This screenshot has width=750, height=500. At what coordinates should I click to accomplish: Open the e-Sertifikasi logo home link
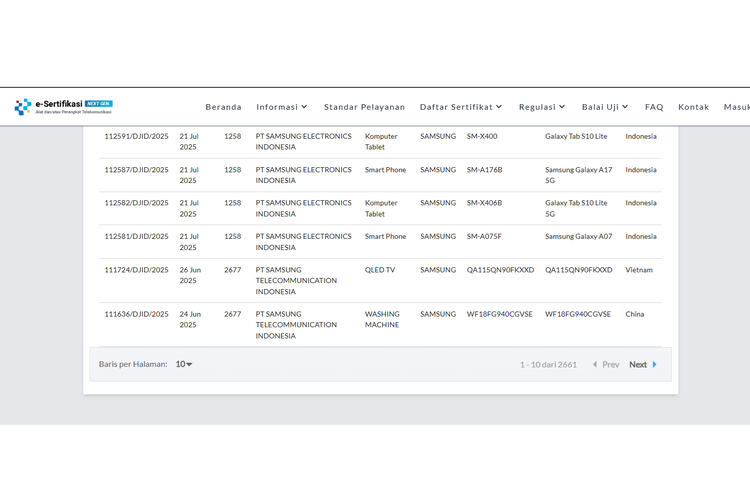click(x=64, y=107)
